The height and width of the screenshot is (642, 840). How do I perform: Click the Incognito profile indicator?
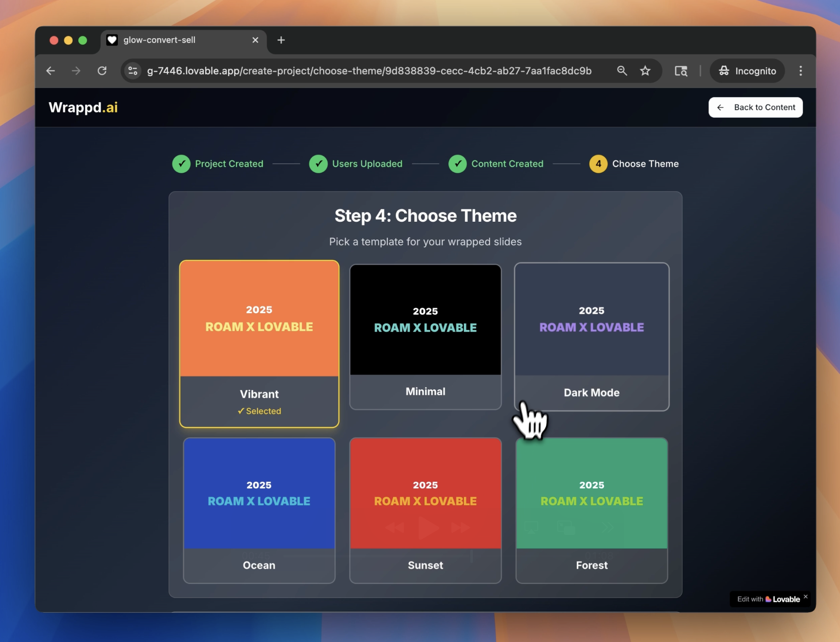tap(747, 71)
